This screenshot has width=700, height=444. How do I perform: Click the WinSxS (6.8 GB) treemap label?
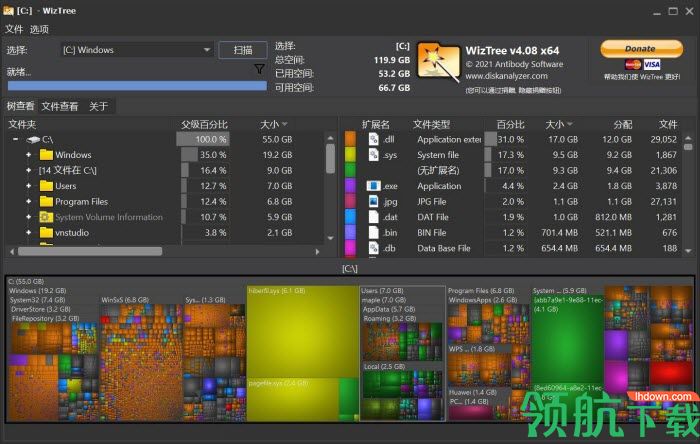coord(125,300)
